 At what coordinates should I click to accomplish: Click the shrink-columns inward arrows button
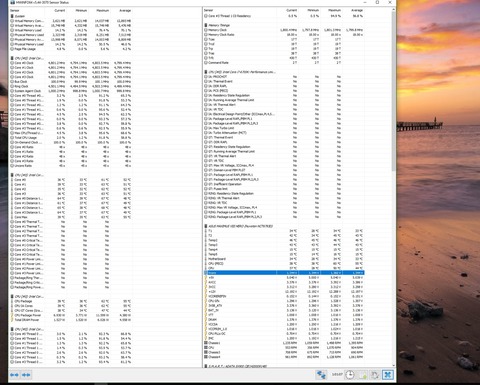click(26, 375)
